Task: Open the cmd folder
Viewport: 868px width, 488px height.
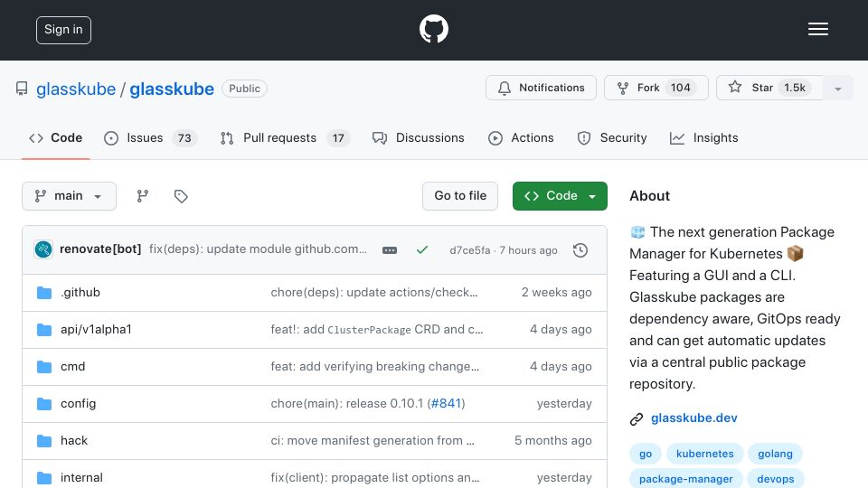Action: click(x=72, y=366)
